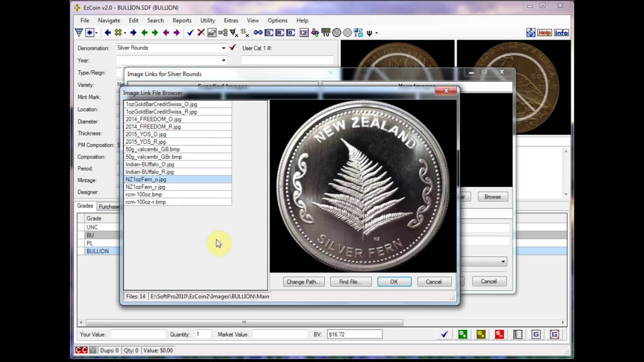
Task: Switch to the Grades tab
Action: [85, 206]
